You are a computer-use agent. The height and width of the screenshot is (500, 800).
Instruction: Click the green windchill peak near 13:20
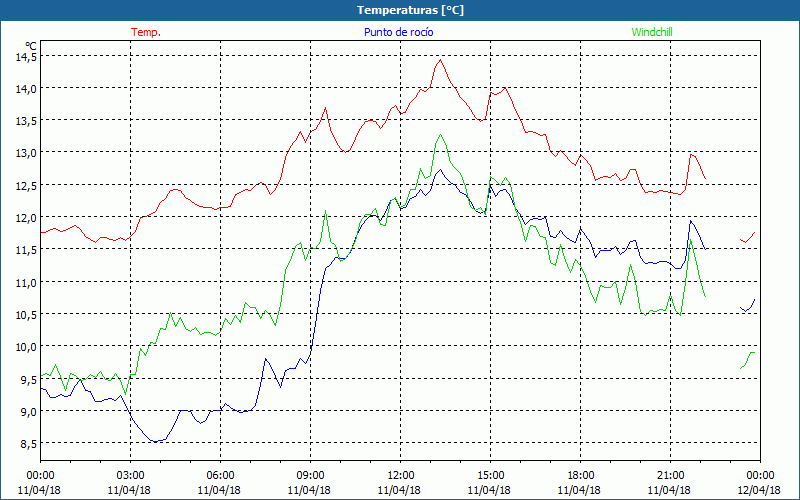tap(440, 135)
